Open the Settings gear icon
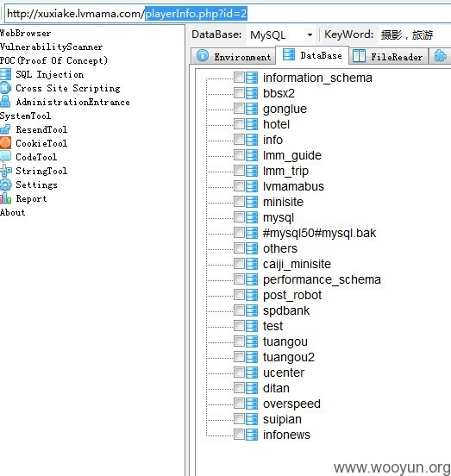 5,185
